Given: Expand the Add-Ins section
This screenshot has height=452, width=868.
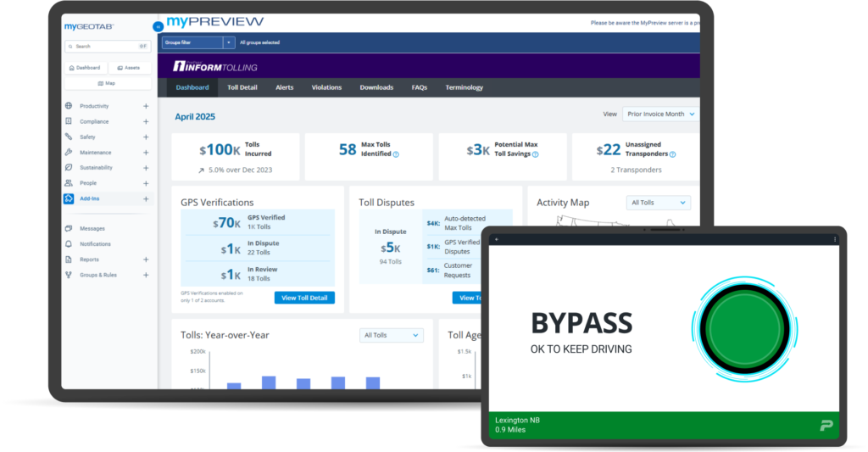Looking at the screenshot, I should coord(146,198).
